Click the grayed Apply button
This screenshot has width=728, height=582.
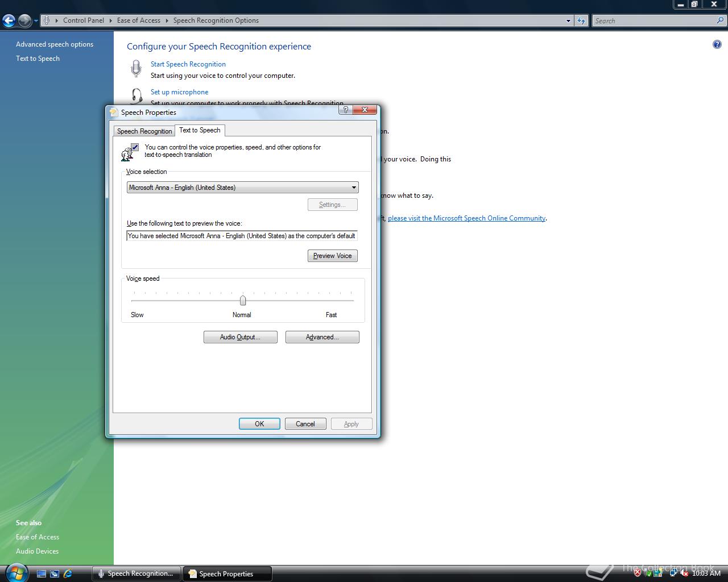351,424
